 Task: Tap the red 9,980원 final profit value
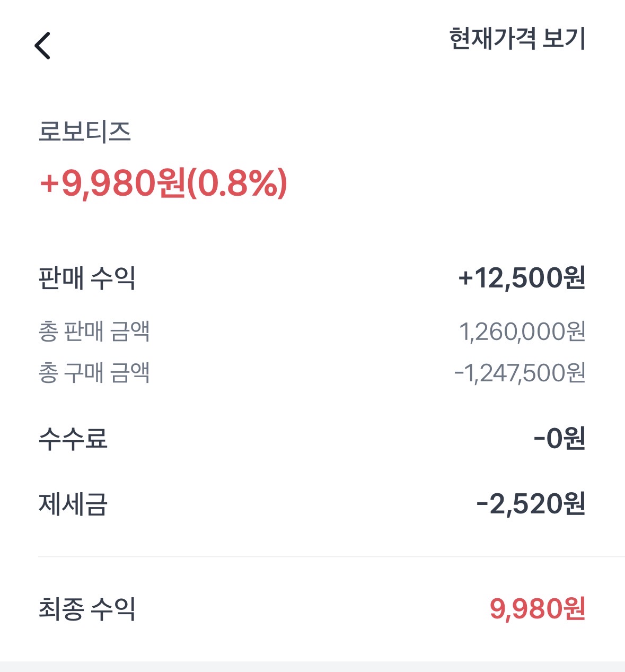pyautogui.click(x=537, y=608)
